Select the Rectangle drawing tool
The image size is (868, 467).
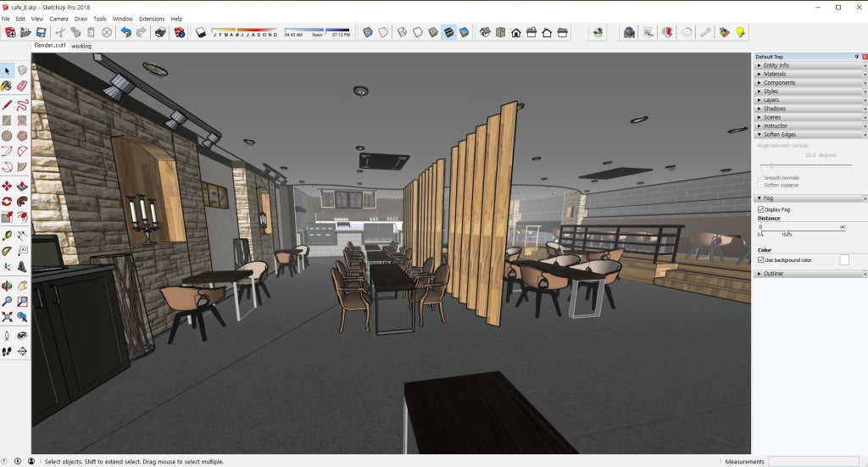point(7,120)
